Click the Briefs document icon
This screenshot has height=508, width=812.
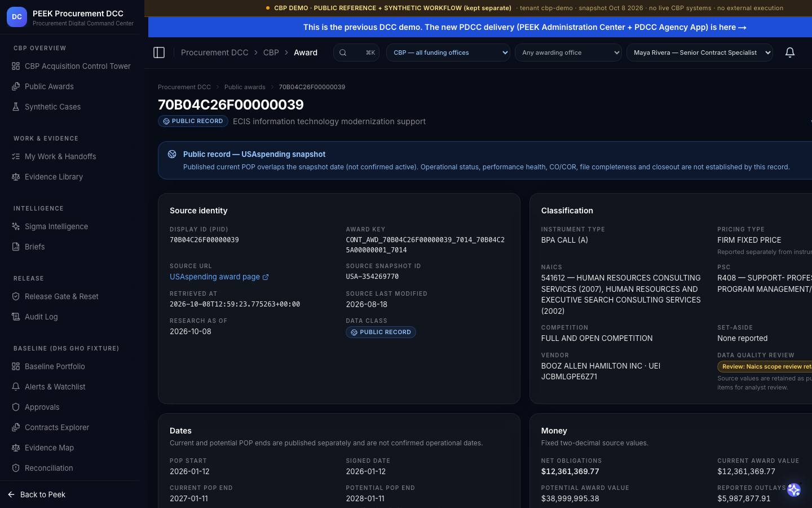[x=16, y=247]
